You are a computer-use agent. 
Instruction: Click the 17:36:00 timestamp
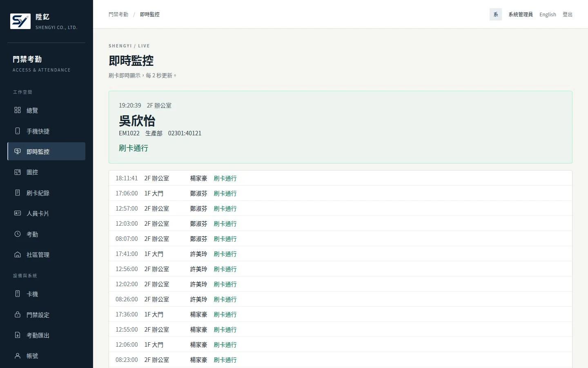point(127,314)
